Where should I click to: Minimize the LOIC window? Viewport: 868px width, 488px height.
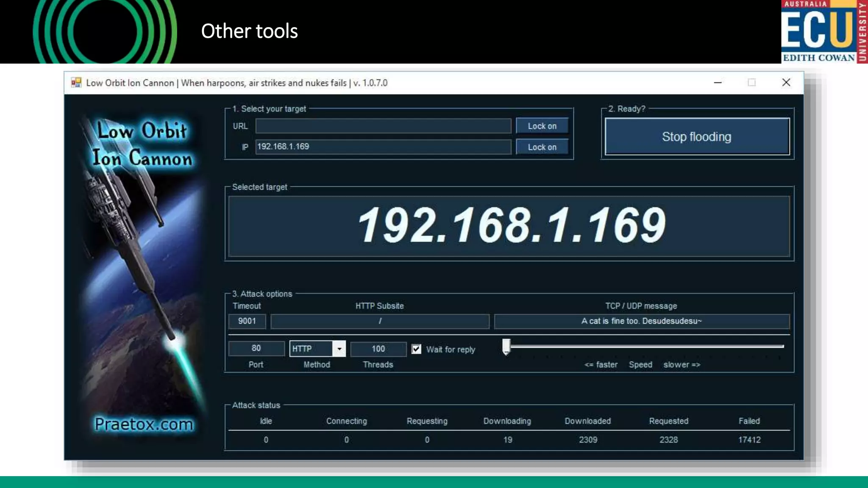click(718, 83)
